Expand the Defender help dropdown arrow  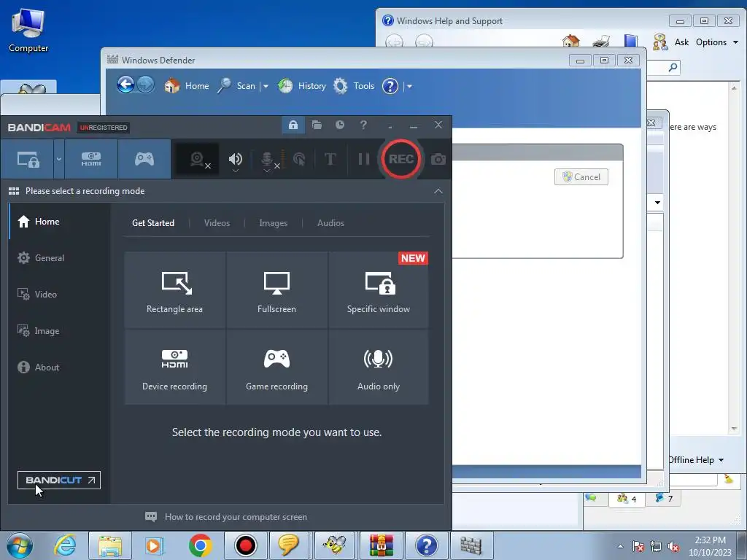pos(409,86)
